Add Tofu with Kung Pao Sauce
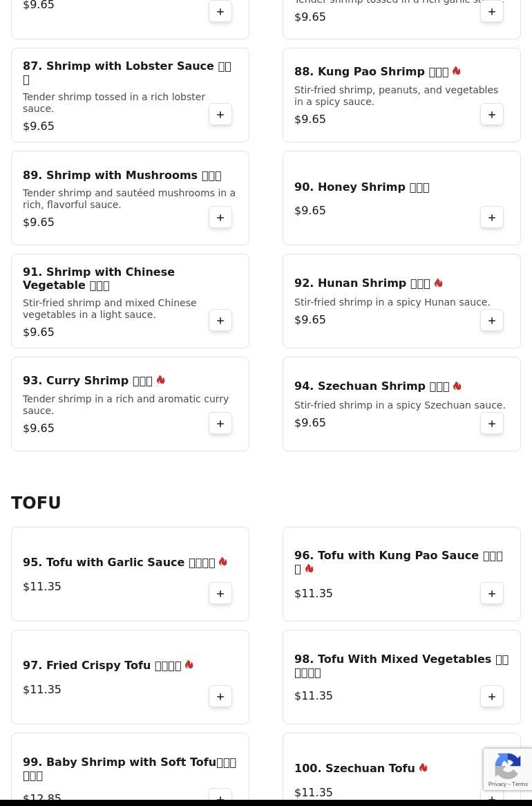Viewport: 532px width, 806px height. pyautogui.click(x=491, y=593)
